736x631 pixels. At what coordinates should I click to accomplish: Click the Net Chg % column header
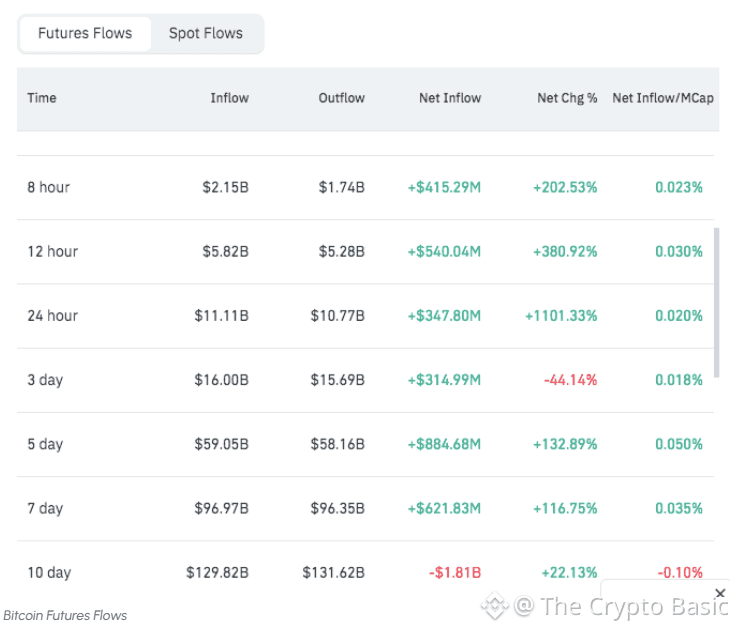click(x=567, y=98)
